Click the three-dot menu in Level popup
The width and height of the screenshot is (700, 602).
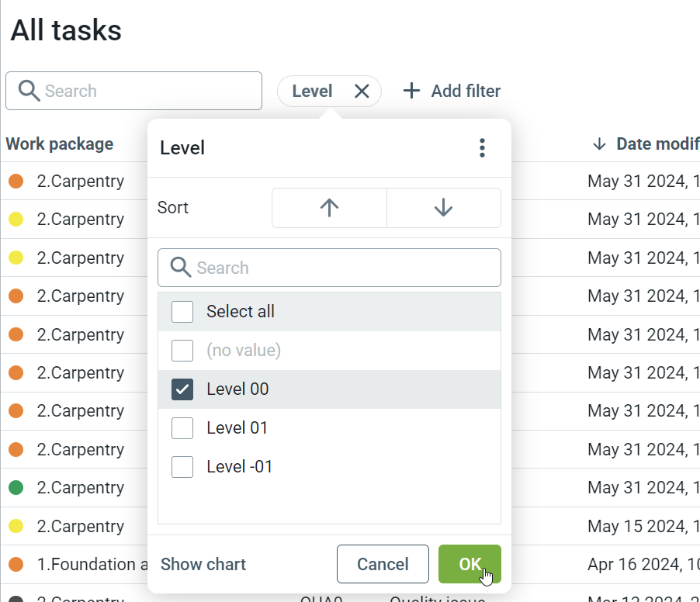coord(482,148)
